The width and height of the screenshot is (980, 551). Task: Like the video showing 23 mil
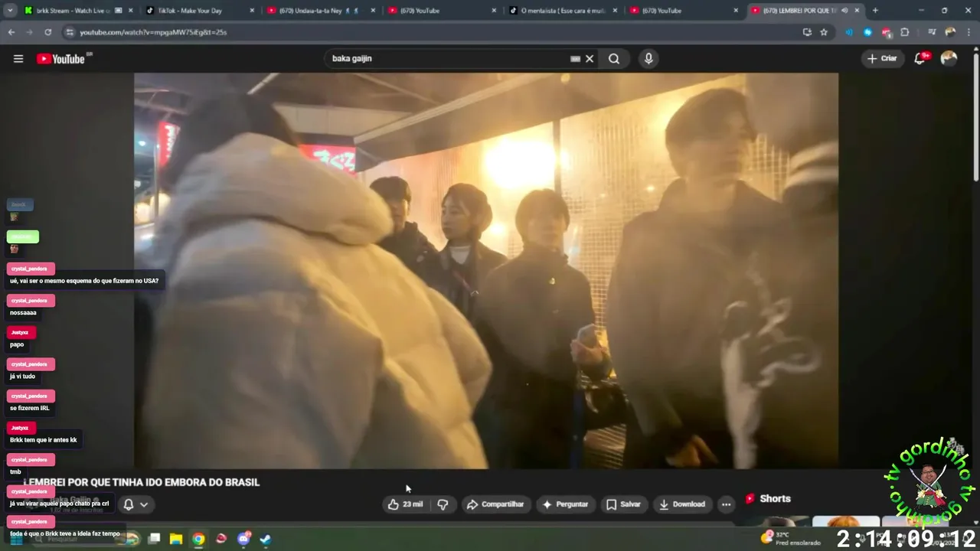pyautogui.click(x=405, y=504)
